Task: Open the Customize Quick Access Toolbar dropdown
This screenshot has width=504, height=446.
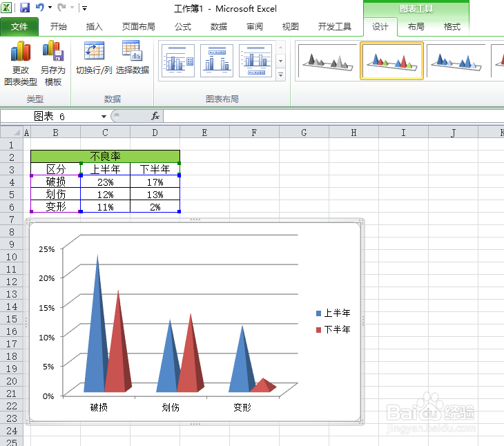Action: pos(84,8)
